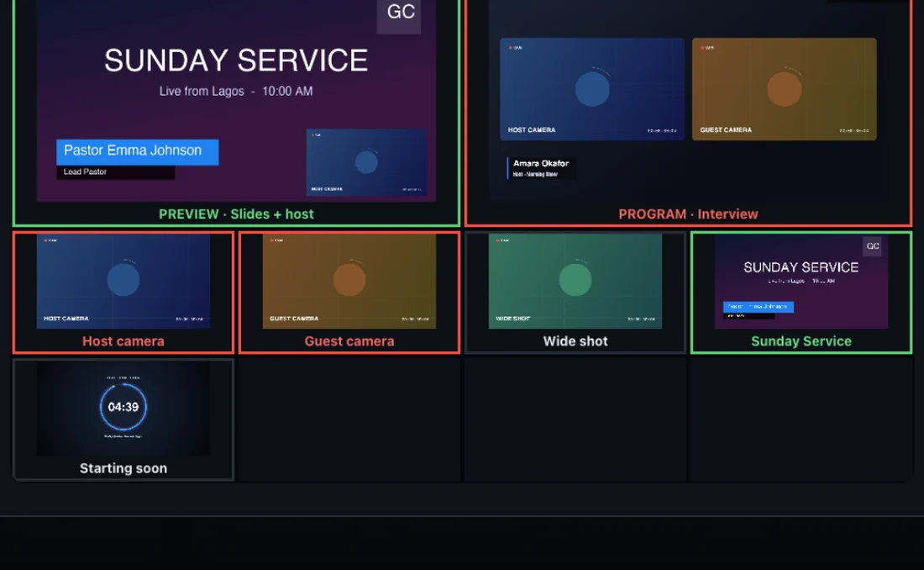924x570 pixels.
Task: Click the host camera inset in the preview
Action: click(x=366, y=162)
